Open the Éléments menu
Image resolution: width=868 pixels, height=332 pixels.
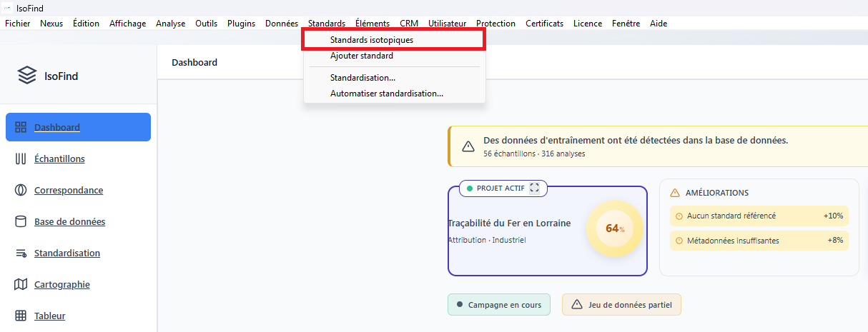pyautogui.click(x=373, y=24)
